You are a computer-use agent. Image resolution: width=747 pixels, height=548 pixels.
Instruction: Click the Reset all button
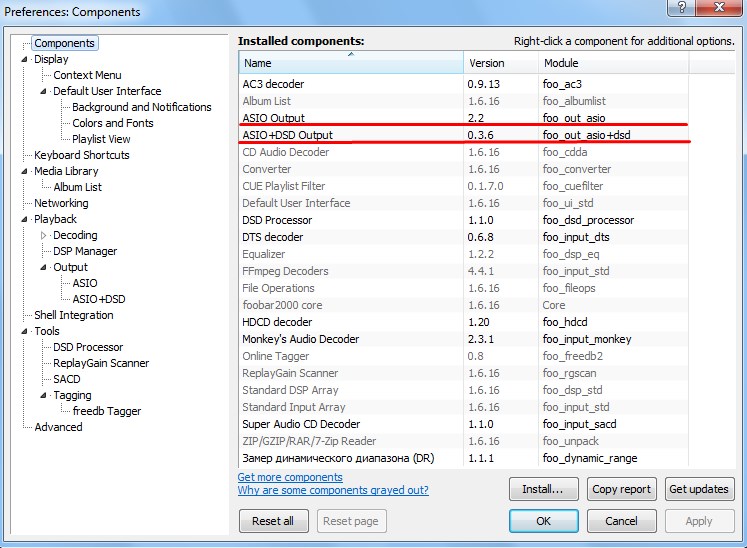click(273, 521)
